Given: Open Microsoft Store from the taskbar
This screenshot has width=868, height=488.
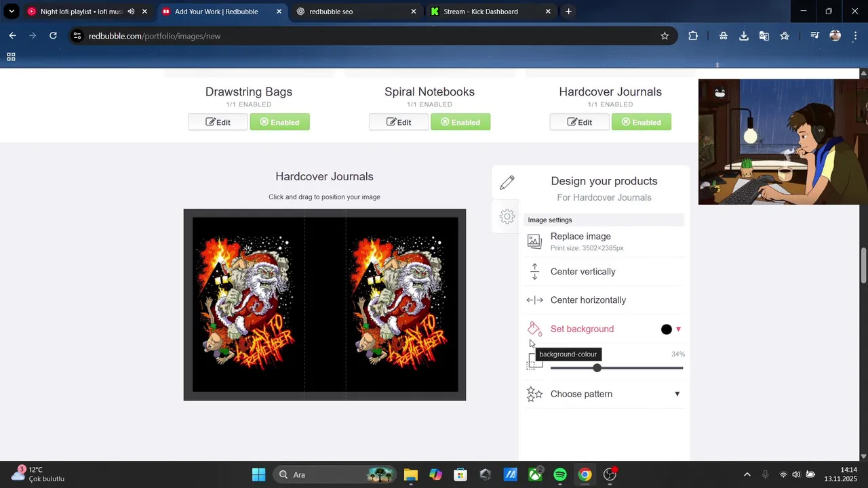Looking at the screenshot, I should 460,474.
